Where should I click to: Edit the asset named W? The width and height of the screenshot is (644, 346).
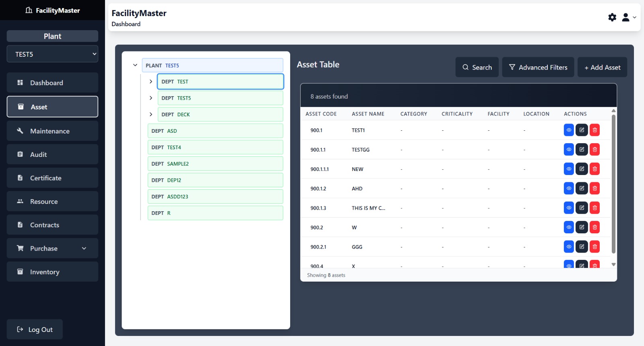[x=582, y=227]
